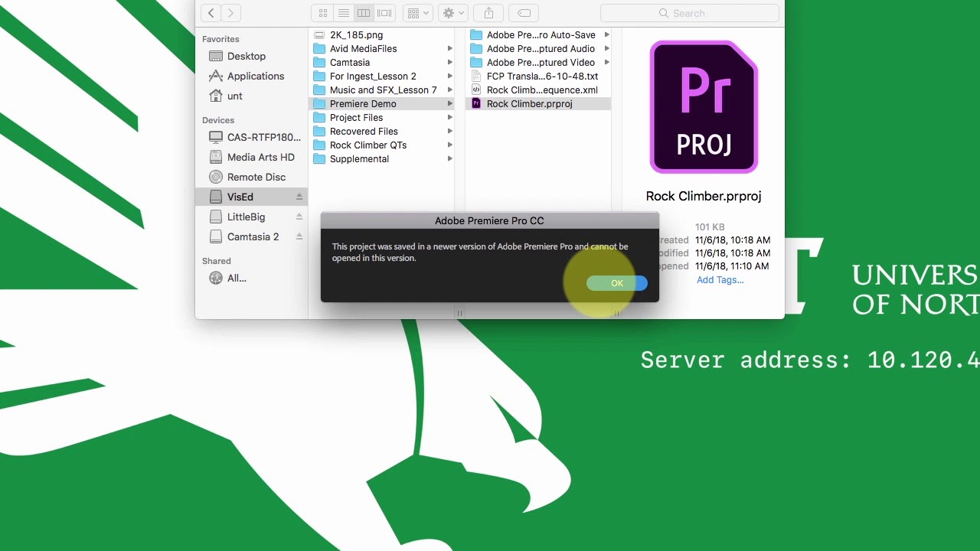Click the Edit Tags toolbar button
980x551 pixels.
(524, 13)
